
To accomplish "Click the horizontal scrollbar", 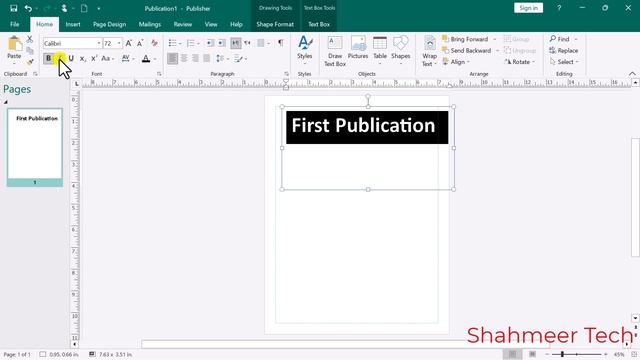I will pos(345,344).
